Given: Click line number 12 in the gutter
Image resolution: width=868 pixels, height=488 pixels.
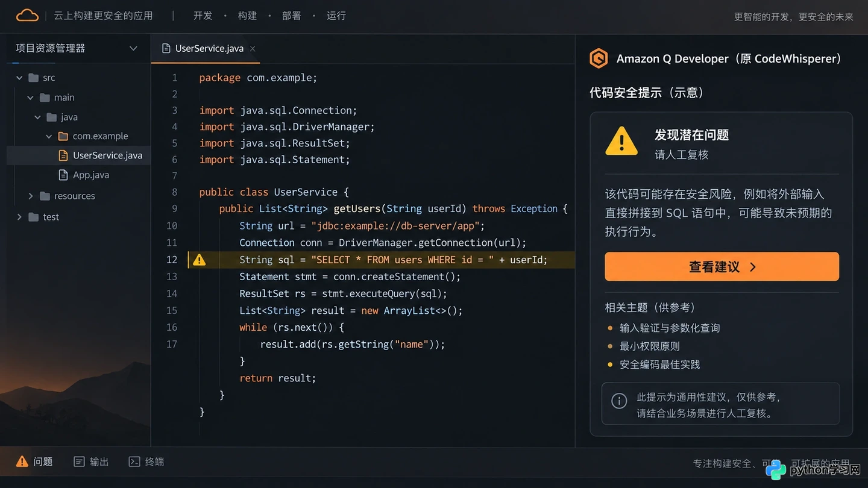Looking at the screenshot, I should (172, 260).
